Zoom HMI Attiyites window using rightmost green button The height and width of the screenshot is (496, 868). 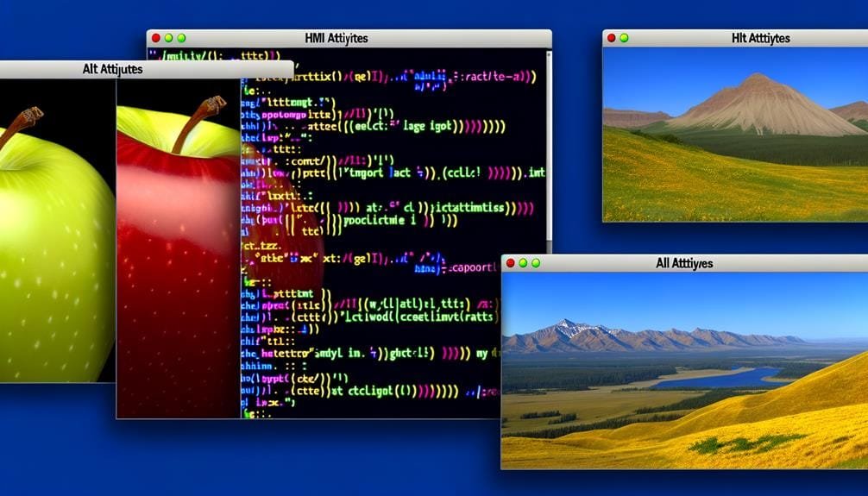pyautogui.click(x=181, y=38)
